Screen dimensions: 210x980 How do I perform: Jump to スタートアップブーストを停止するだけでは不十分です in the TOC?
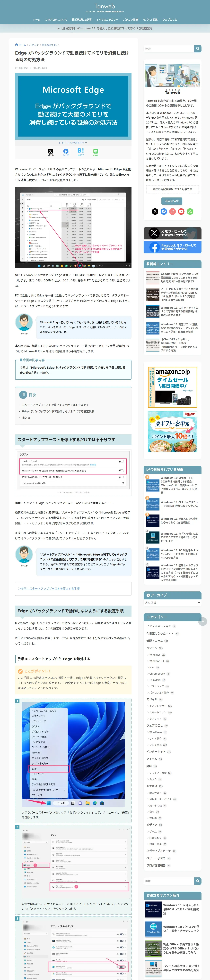point(55,405)
